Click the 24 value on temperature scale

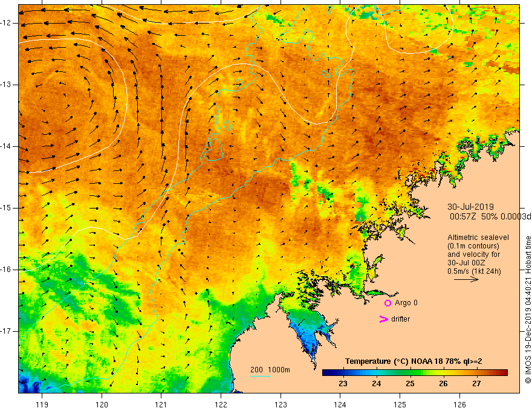[376, 384]
